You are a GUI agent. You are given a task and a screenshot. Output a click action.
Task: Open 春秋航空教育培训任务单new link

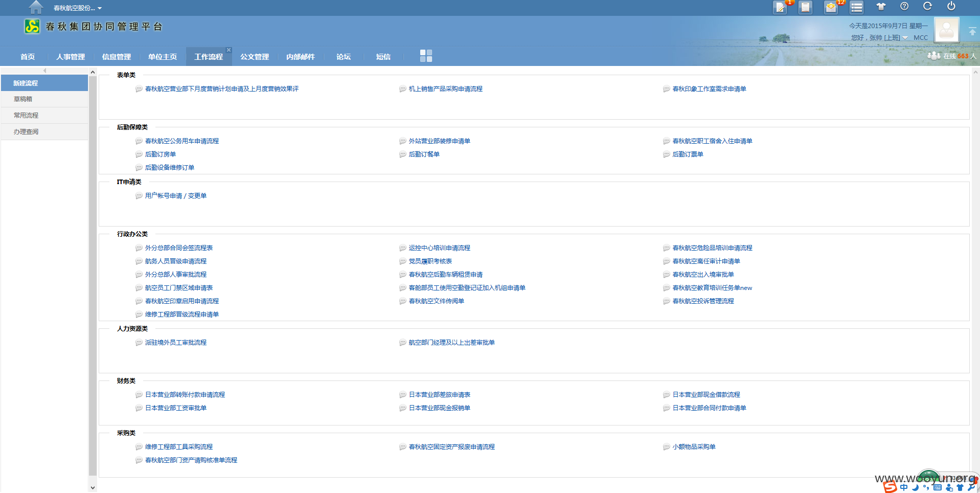click(712, 288)
